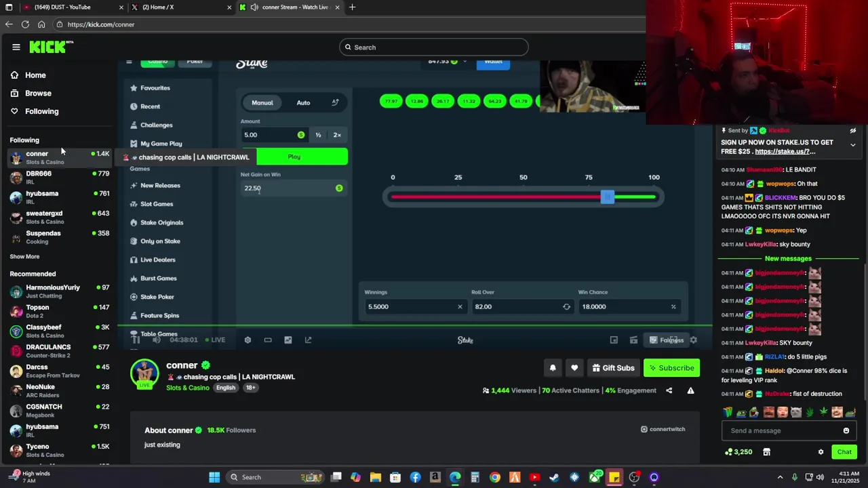Expand the pinned Stake.us message
The width and height of the screenshot is (868, 488).
point(852,145)
